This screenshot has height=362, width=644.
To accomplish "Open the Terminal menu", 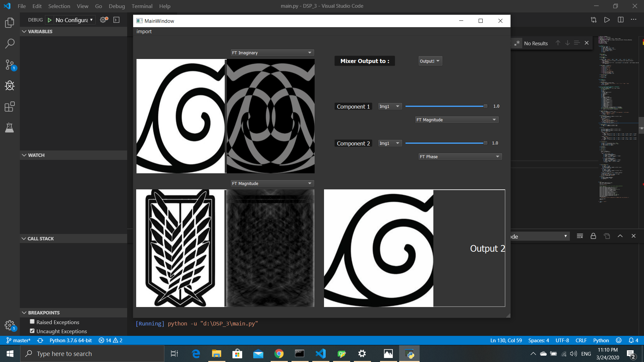I will (x=142, y=6).
